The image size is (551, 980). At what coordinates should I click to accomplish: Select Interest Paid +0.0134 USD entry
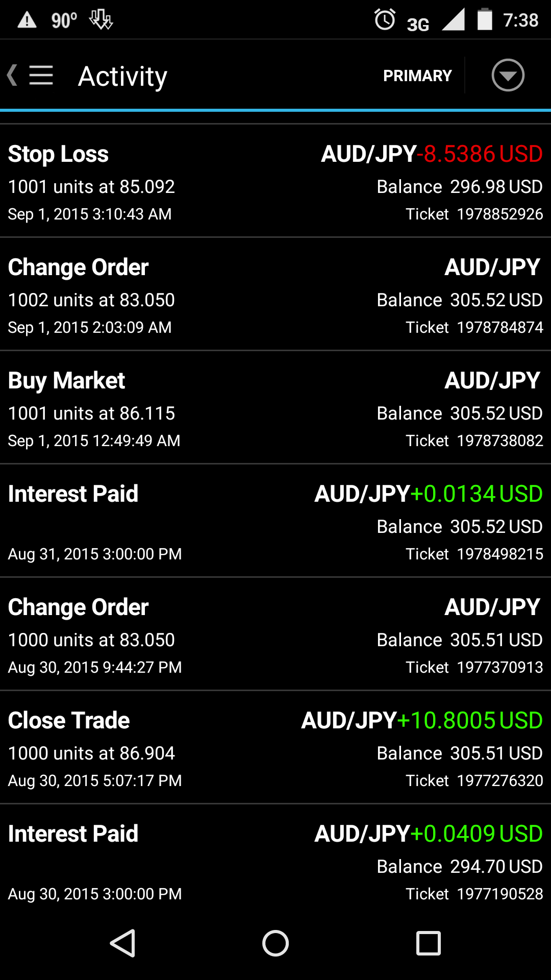click(x=275, y=521)
